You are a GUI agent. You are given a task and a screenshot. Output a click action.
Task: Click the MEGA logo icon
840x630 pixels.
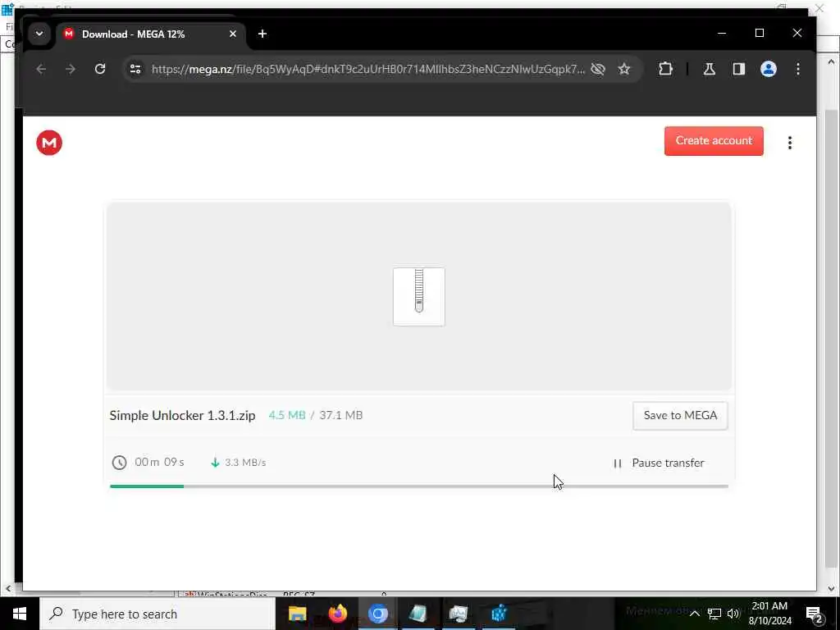pyautogui.click(x=49, y=143)
